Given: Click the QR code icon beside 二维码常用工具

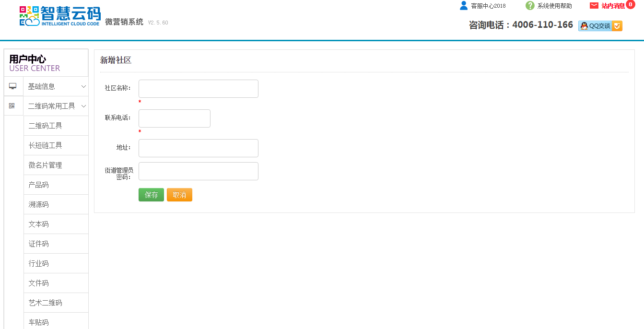Looking at the screenshot, I should [x=12, y=106].
